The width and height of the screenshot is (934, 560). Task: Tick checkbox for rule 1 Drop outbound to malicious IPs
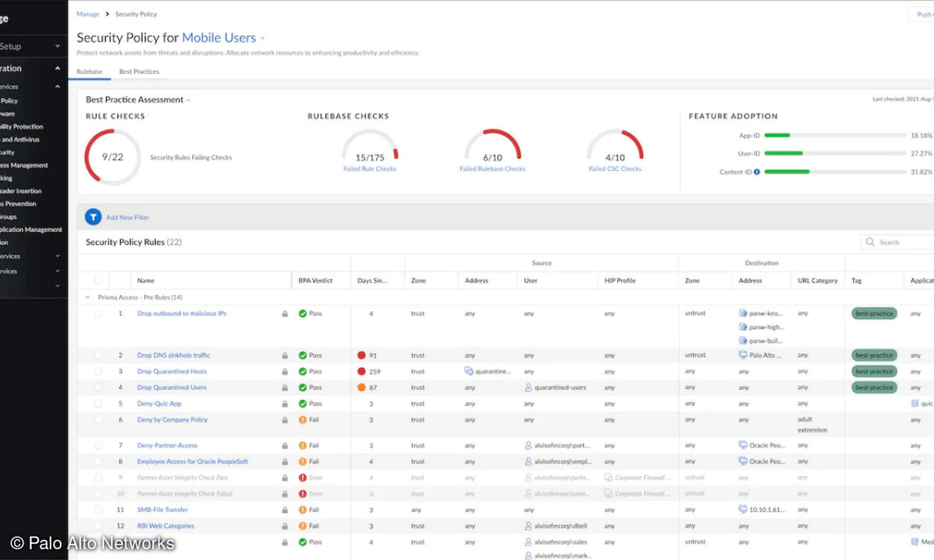point(98,313)
